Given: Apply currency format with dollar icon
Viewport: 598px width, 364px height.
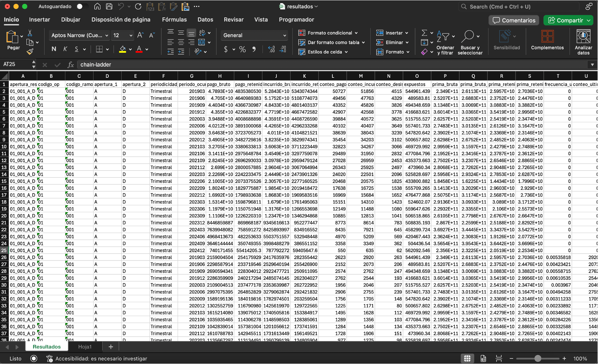Looking at the screenshot, I should [x=226, y=49].
